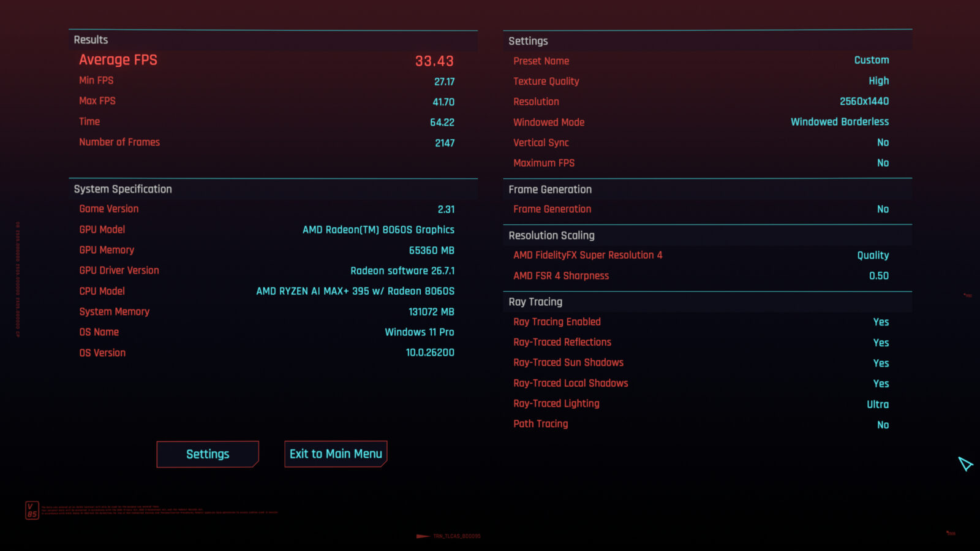Click the Yes value for Ray-Traced Reflections

coord(881,343)
